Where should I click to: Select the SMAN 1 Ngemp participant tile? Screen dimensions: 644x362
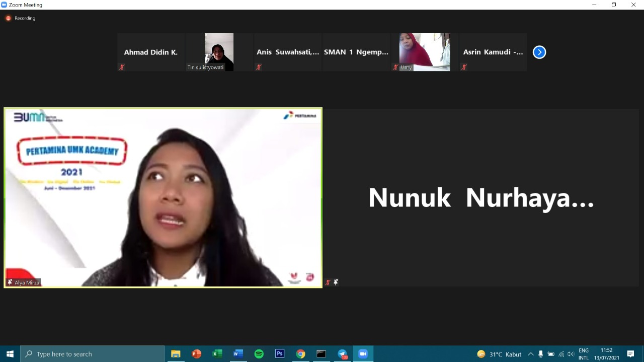click(356, 52)
